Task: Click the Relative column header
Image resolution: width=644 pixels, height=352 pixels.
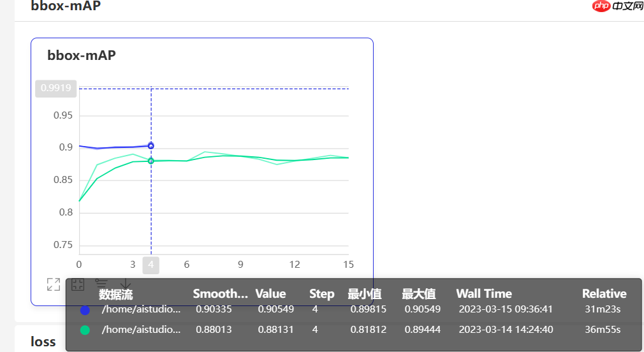Action: (x=604, y=294)
